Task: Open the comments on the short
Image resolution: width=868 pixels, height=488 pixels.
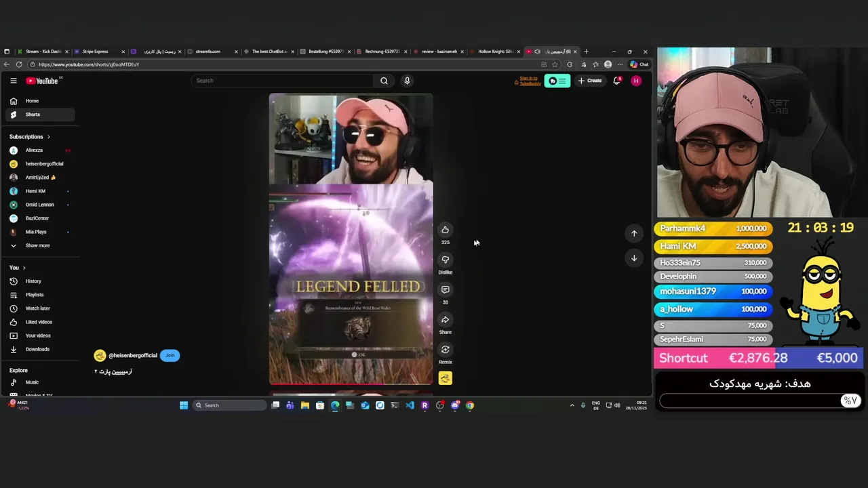Action: 445,289
